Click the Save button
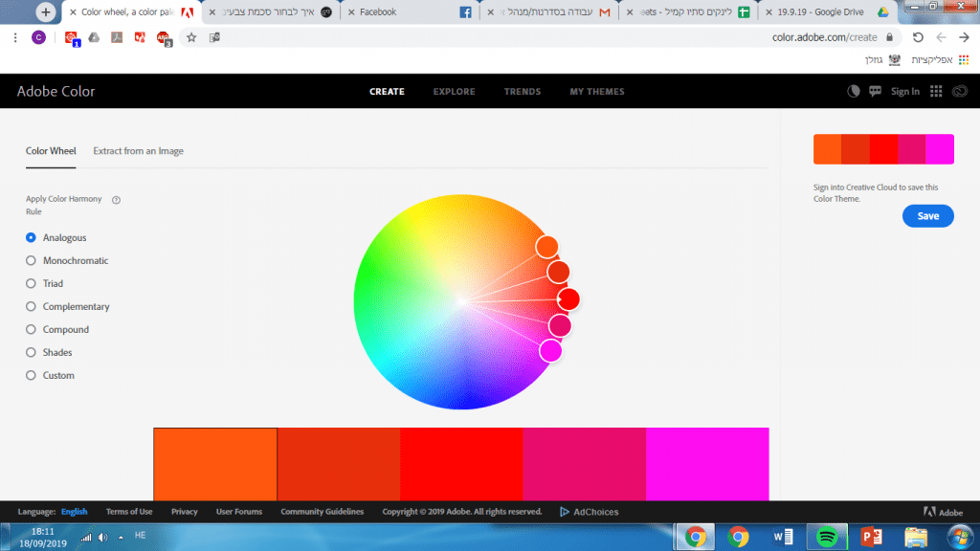 click(x=928, y=216)
